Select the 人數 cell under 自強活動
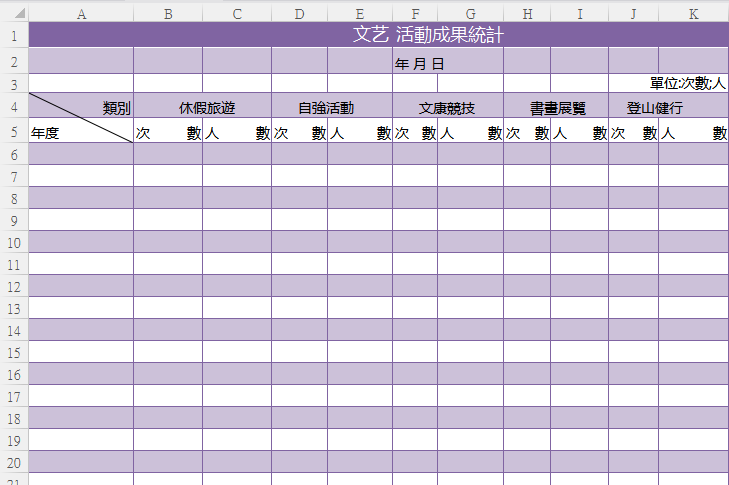This screenshot has height=485, width=729. pyautogui.click(x=360, y=132)
